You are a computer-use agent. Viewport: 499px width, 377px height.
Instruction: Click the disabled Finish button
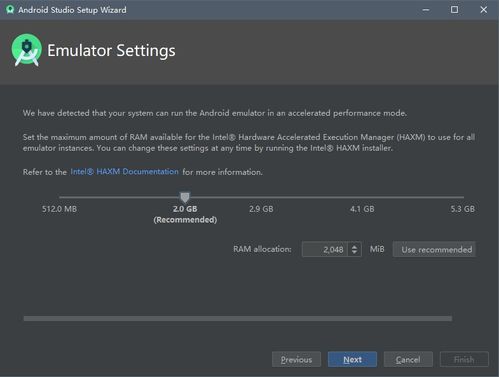pyautogui.click(x=464, y=359)
